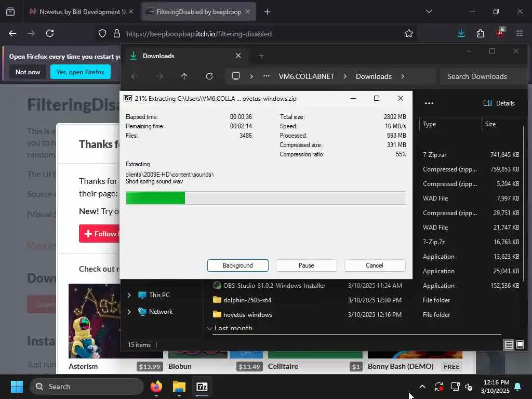This screenshot has width=532, height=399.
Task: Collapse the Last month group
Action: (209, 328)
